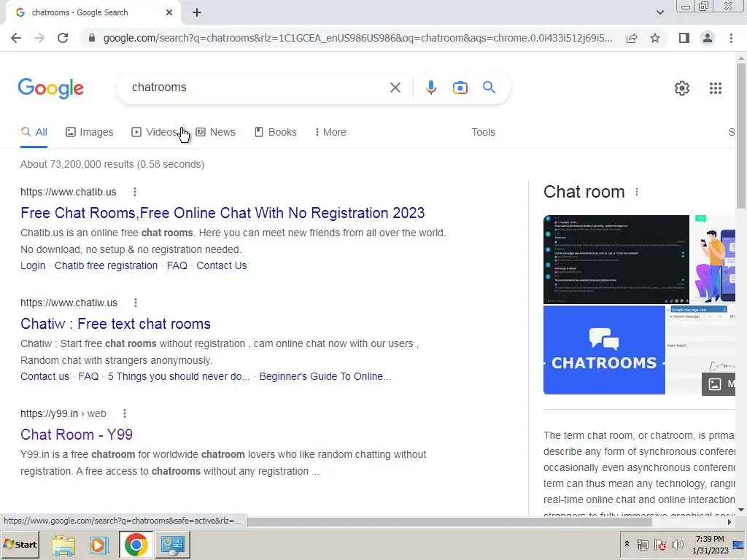Open Chatib free registration sitelink
This screenshot has width=747, height=560.
tap(106, 265)
